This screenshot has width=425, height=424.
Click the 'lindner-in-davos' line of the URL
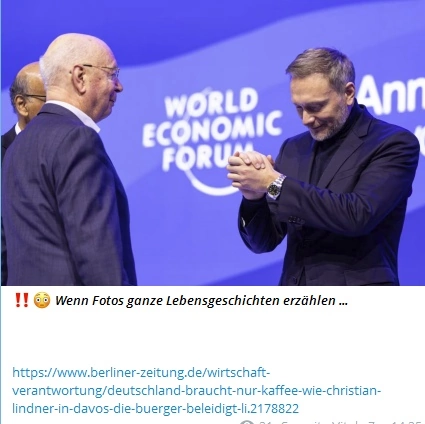pos(155,408)
